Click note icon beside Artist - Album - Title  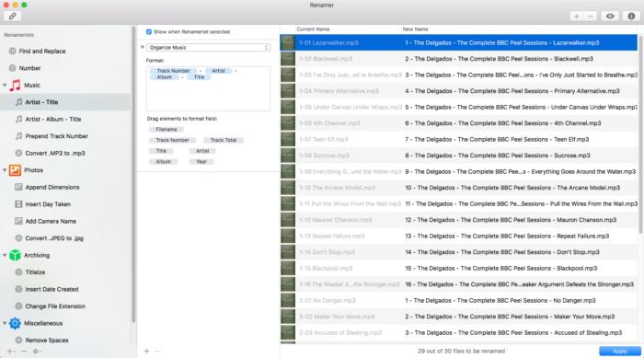pos(19,119)
